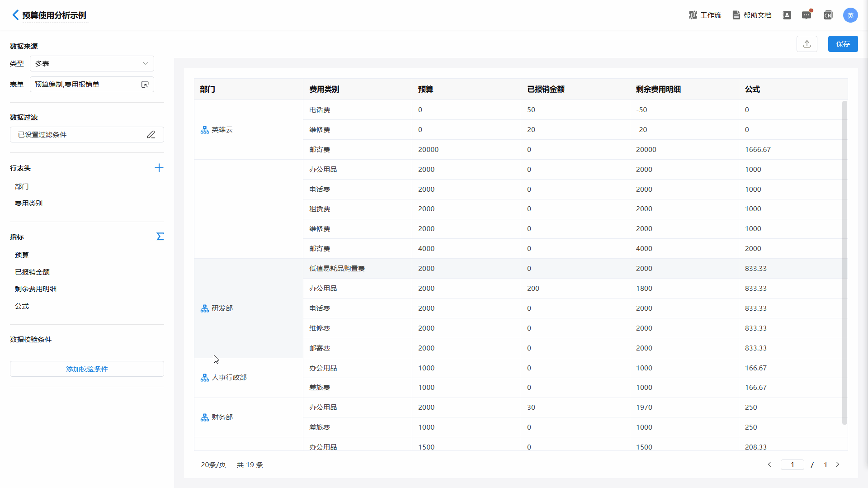The image size is (868, 488).
Task: Click the back arrow beside 预算使用分析示例
Action: (15, 15)
